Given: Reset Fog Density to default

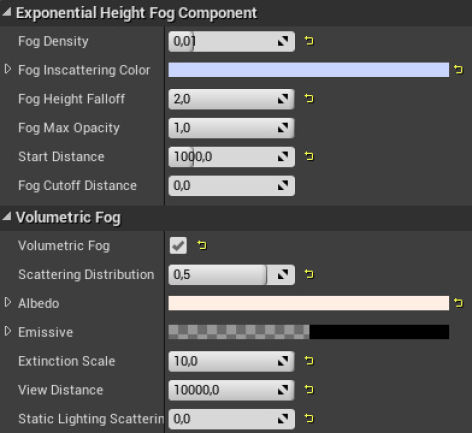Looking at the screenshot, I should 309,41.
